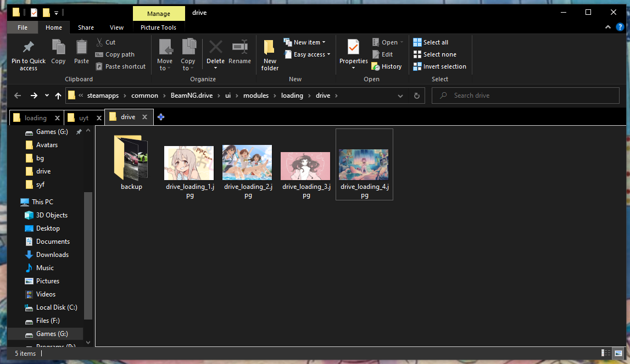The width and height of the screenshot is (630, 364).
Task: Pin folder to Quick access
Action: [29, 55]
